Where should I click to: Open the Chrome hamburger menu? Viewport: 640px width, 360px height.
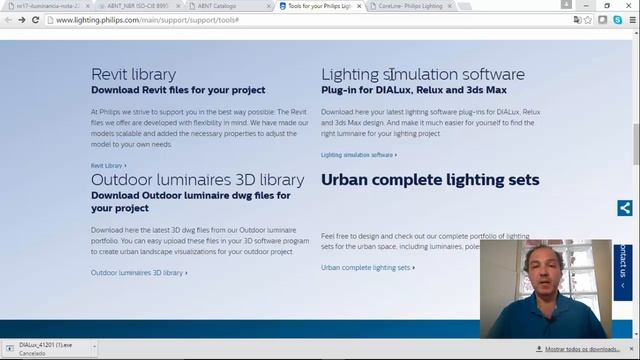click(x=632, y=20)
